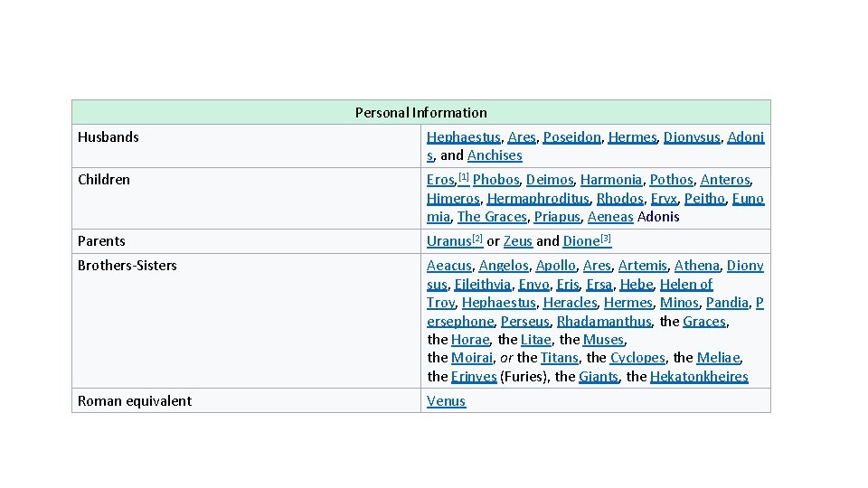Click the Priapus link
The width and height of the screenshot is (868, 488).
point(555,217)
